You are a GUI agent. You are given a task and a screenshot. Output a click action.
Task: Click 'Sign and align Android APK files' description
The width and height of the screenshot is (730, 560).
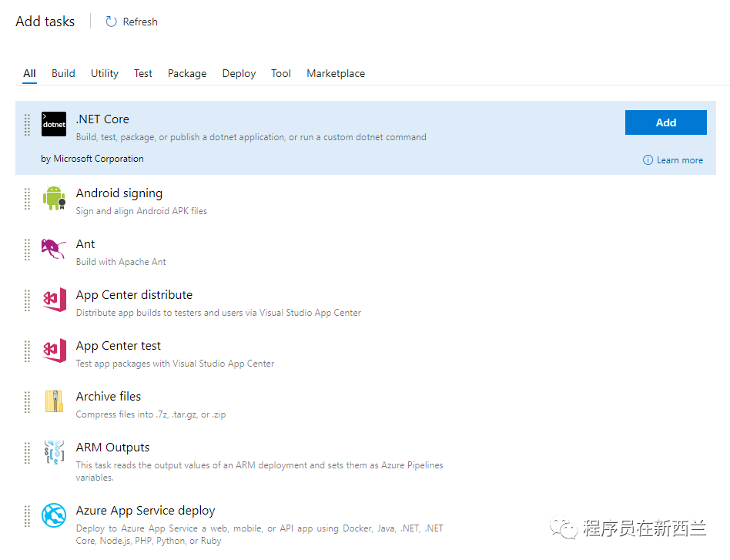point(142,211)
